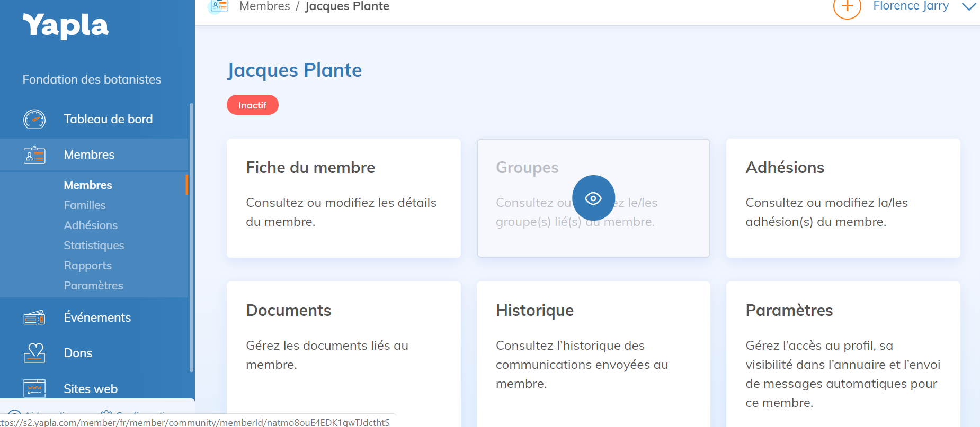Expand the Florence Jarry user menu chevron
Screen dimensions: 980x427
(969, 7)
